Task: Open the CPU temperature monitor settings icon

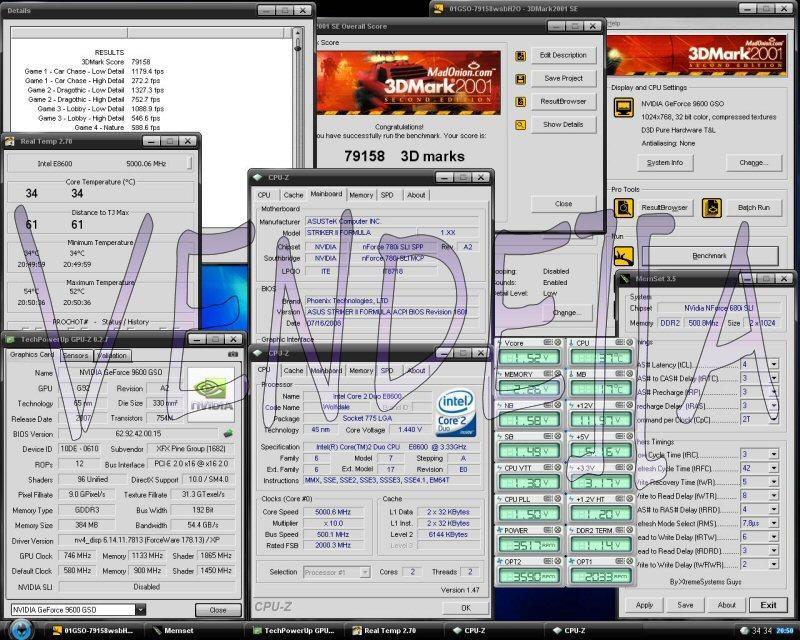Action: pyautogui.click(x=620, y=342)
